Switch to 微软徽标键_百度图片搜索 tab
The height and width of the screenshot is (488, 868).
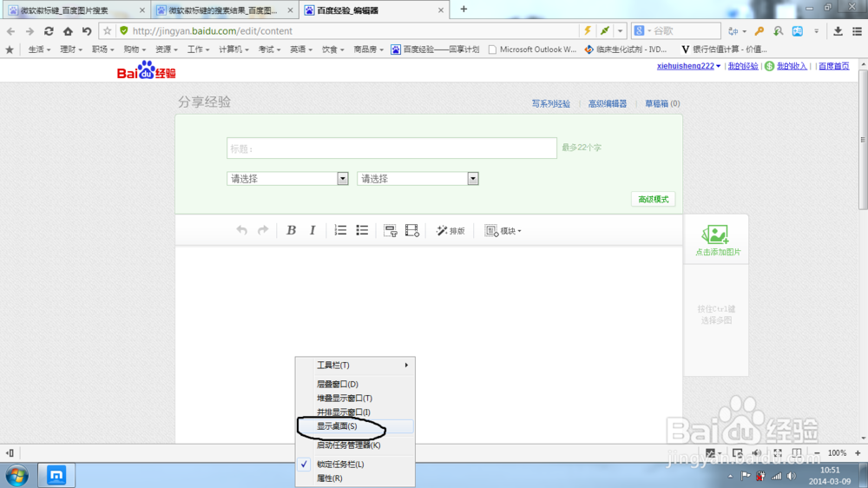coord(76,10)
